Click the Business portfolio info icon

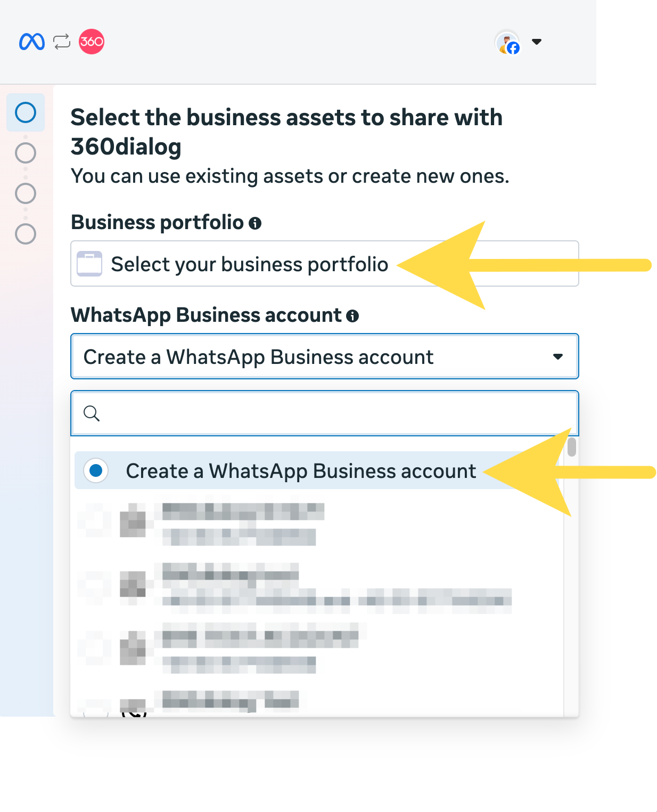pos(255,223)
